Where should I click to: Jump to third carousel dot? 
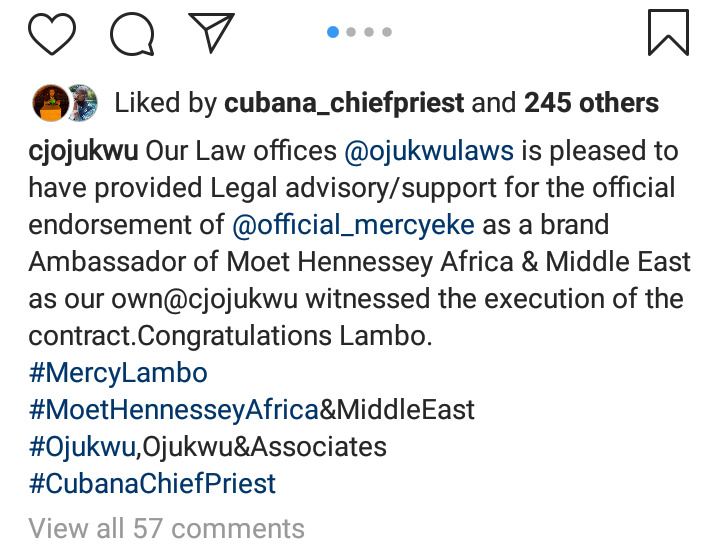[369, 32]
